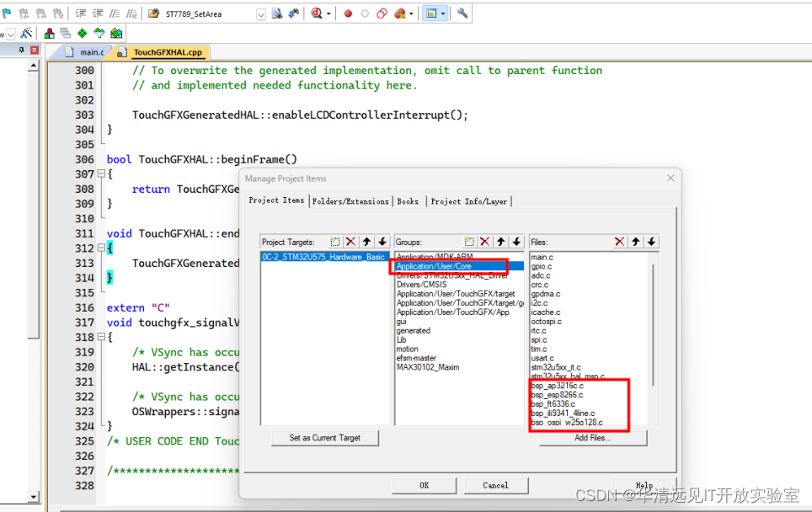
Task: Open the breakpoints dropdown arrow
Action: click(411, 14)
